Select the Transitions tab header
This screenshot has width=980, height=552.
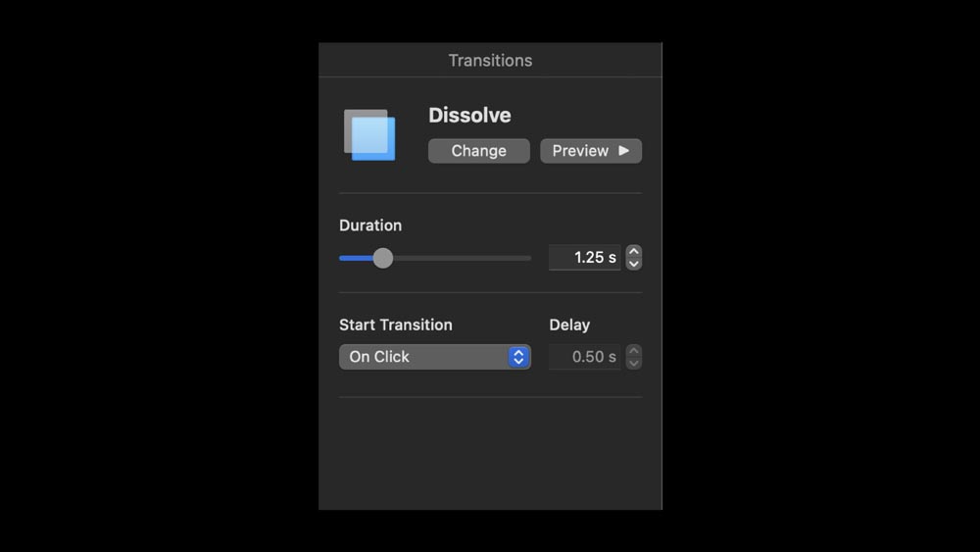[490, 61]
